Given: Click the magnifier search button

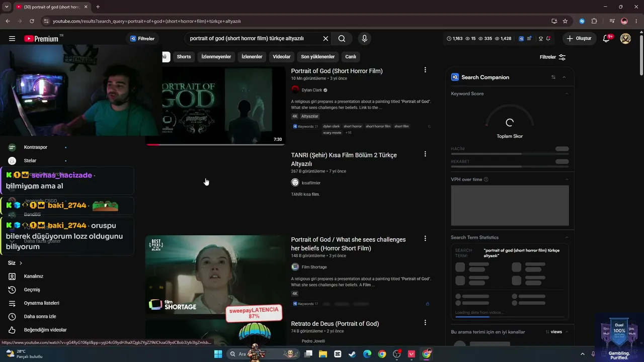Looking at the screenshot, I should pyautogui.click(x=342, y=39).
